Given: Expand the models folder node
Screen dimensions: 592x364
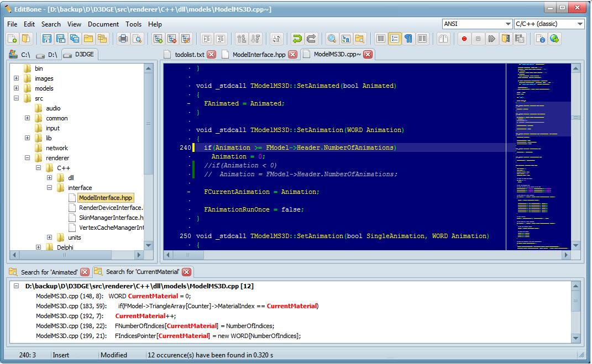Looking at the screenshot, I should click(16, 88).
